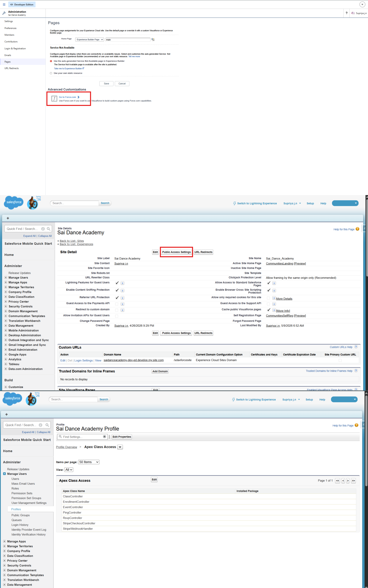Open Login & Registration in Administration sidebar
This screenshot has height=588, width=368.
pyautogui.click(x=15, y=48)
